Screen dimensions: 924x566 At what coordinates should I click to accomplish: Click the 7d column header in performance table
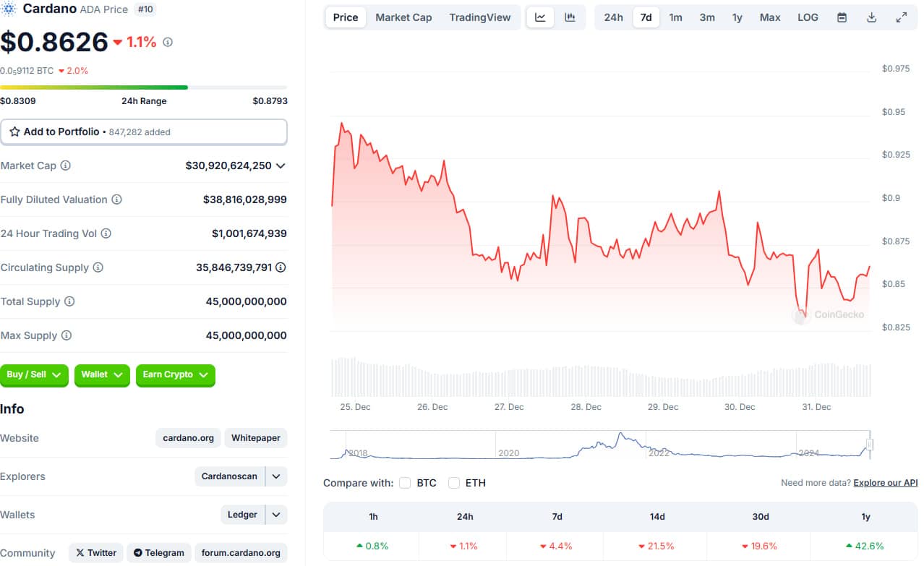pyautogui.click(x=557, y=517)
